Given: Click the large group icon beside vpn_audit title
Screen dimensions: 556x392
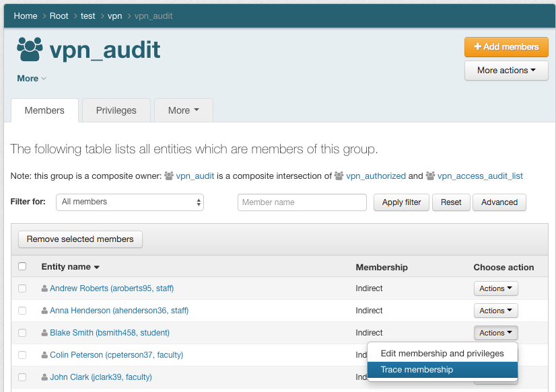Looking at the screenshot, I should click(30, 50).
